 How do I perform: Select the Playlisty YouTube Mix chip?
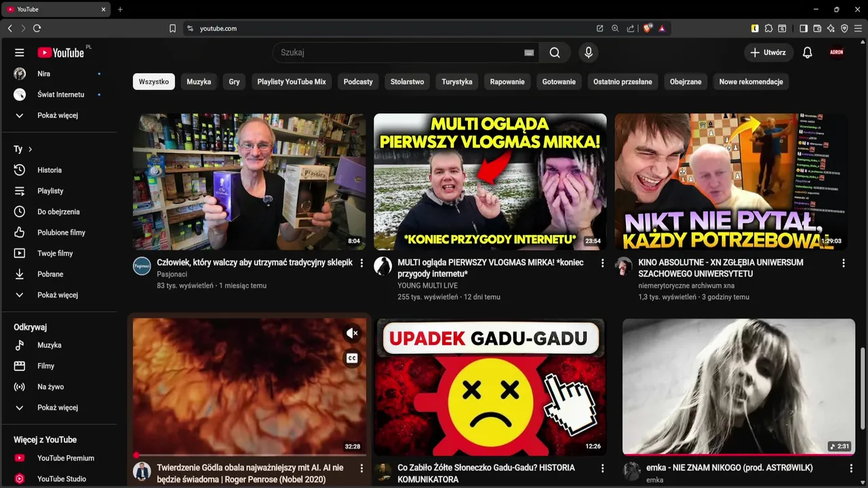pyautogui.click(x=292, y=81)
